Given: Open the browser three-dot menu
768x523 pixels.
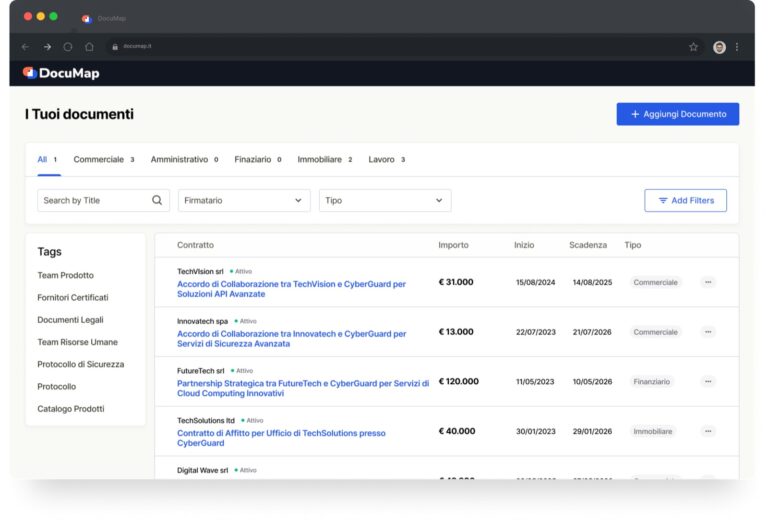Looking at the screenshot, I should pyautogui.click(x=737, y=47).
